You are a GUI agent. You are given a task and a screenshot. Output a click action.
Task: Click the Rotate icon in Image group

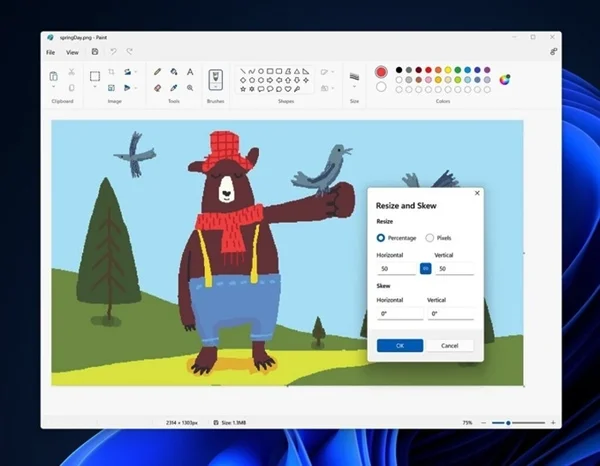click(127, 72)
